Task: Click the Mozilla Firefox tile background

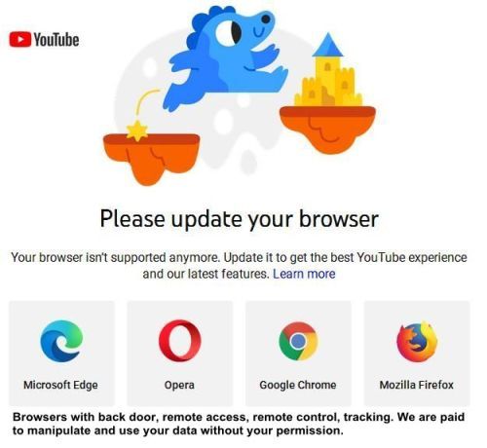Action: click(417, 354)
